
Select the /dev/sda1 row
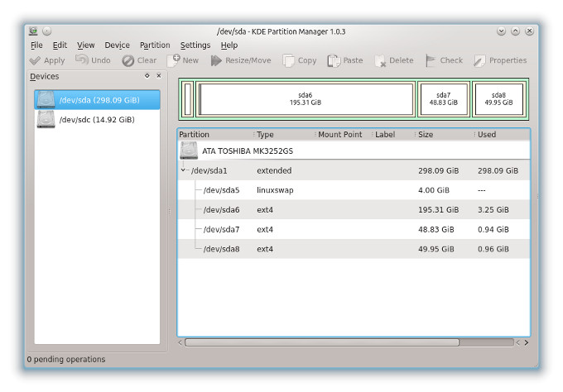[x=354, y=170]
